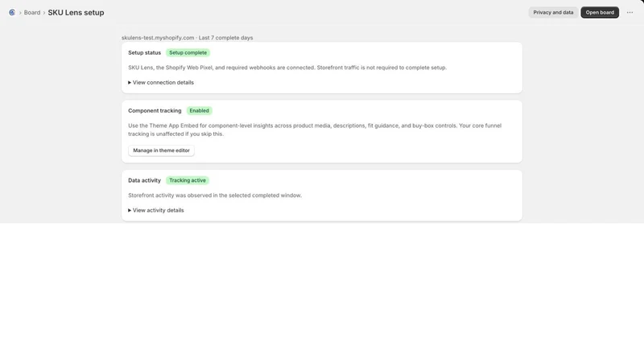Viewport: 644px width, 362px height.
Task: Click Manage in theme editor
Action: (162, 150)
